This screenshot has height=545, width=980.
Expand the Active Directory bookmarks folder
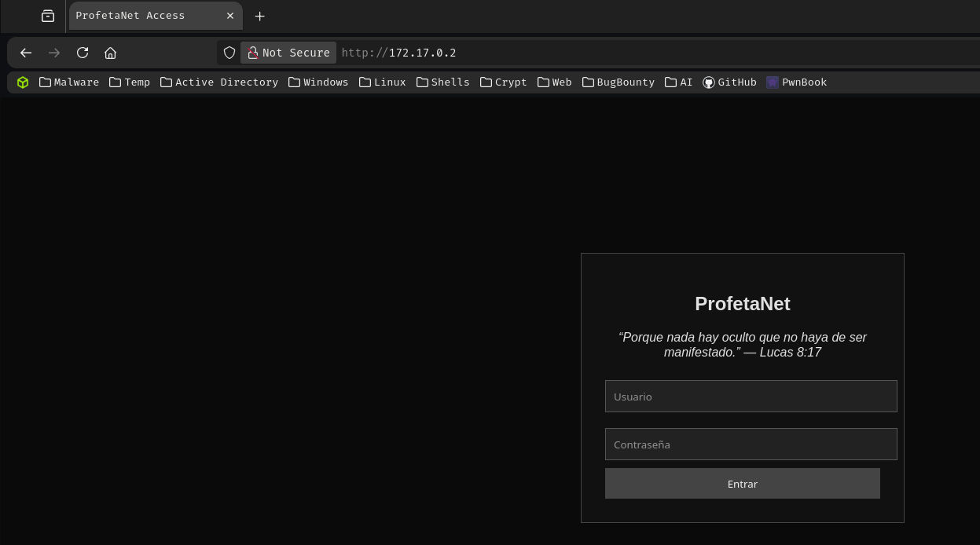219,82
